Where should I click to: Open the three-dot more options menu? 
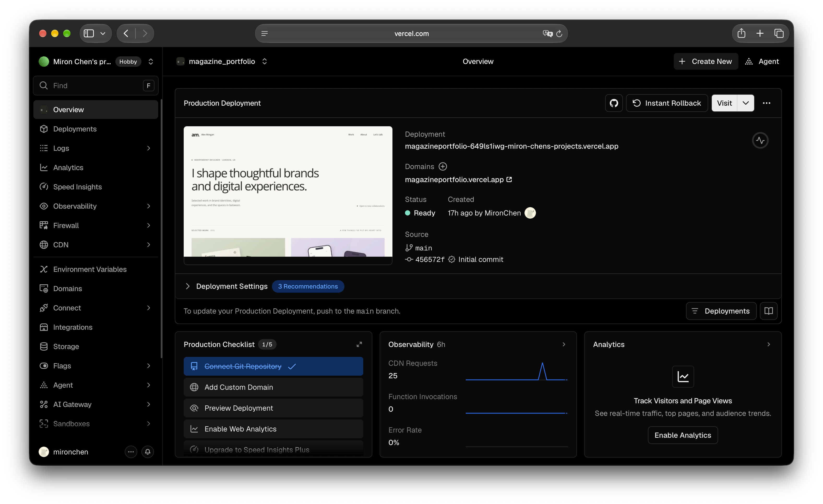point(767,103)
